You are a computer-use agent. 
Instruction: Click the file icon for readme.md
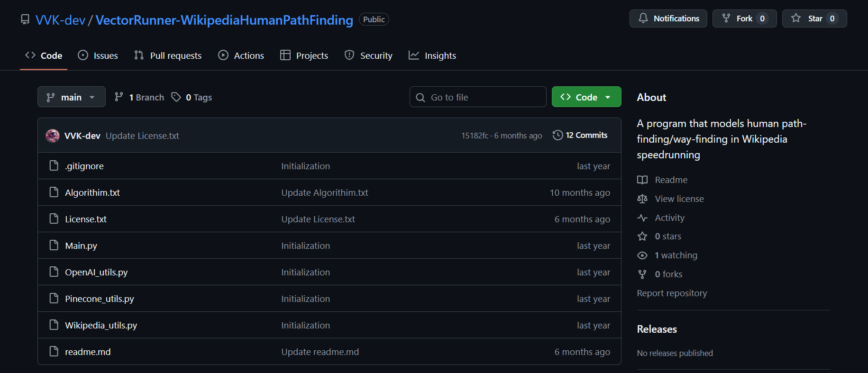click(54, 352)
